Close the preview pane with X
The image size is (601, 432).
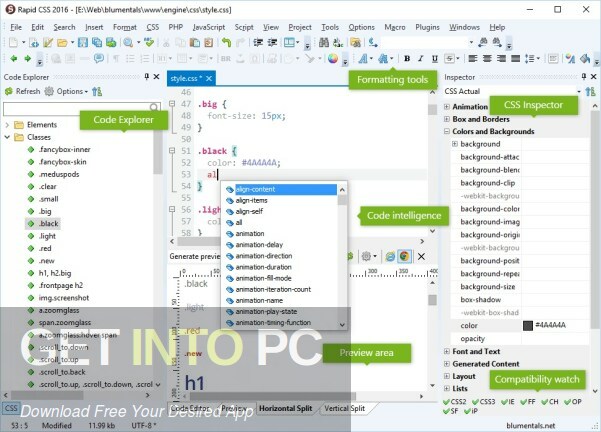(x=421, y=256)
